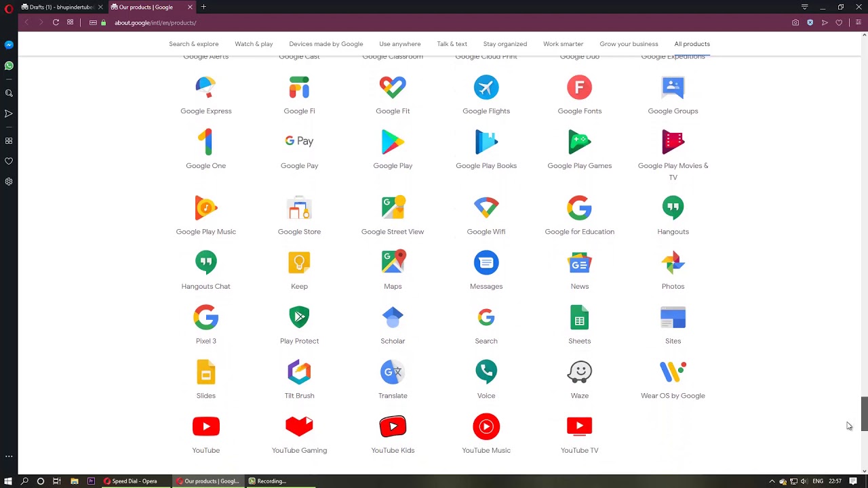Click the Wear OS by Google icon
Viewport: 868px width, 488px height.
tap(673, 372)
